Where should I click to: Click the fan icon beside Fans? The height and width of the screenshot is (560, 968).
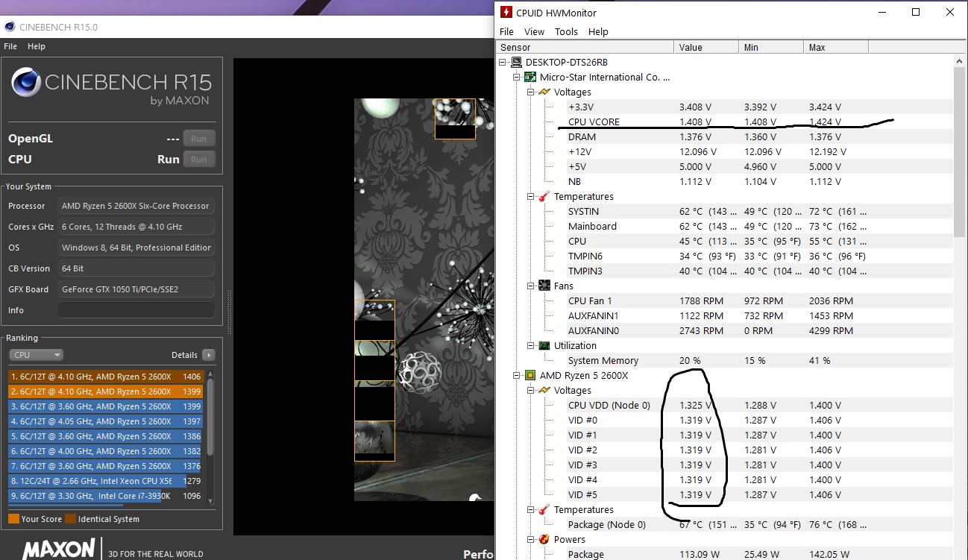(x=544, y=286)
